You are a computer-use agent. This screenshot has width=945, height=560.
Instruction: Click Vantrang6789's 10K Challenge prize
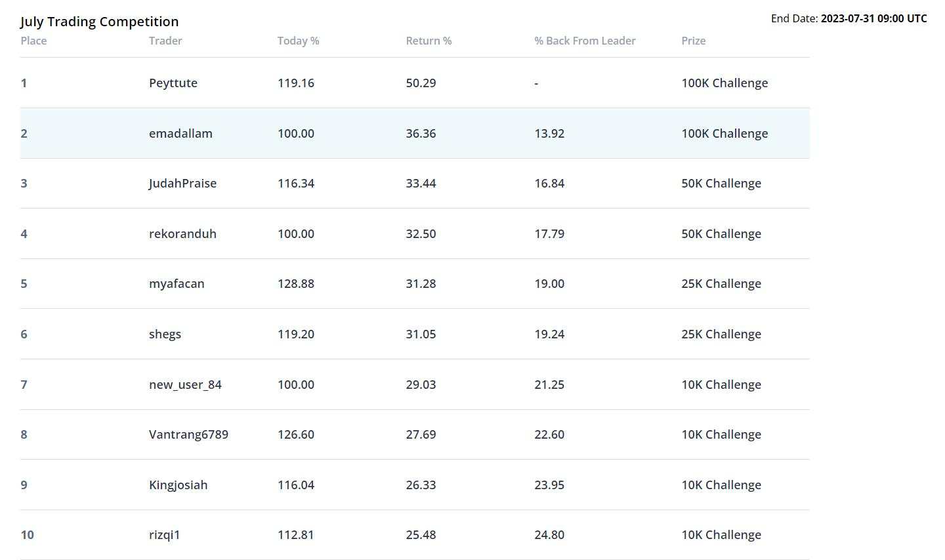(721, 434)
